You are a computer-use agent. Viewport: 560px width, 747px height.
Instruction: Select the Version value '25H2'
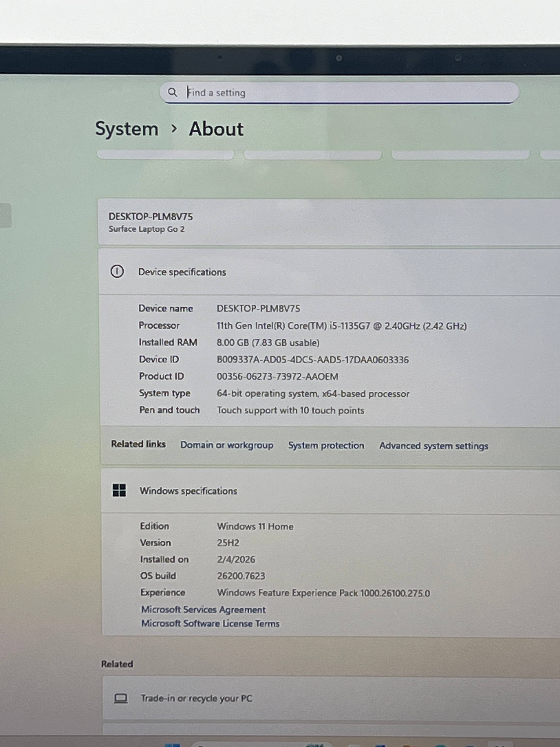point(228,543)
